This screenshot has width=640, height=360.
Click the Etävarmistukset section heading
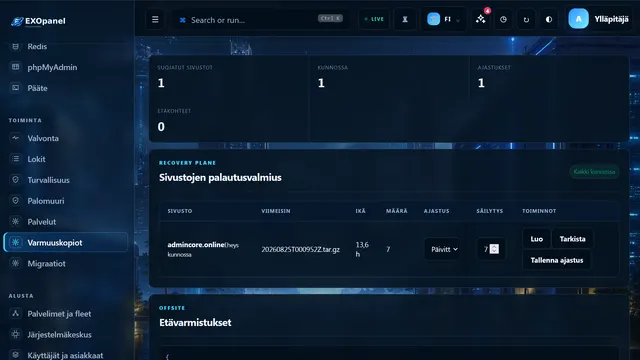pos(195,322)
